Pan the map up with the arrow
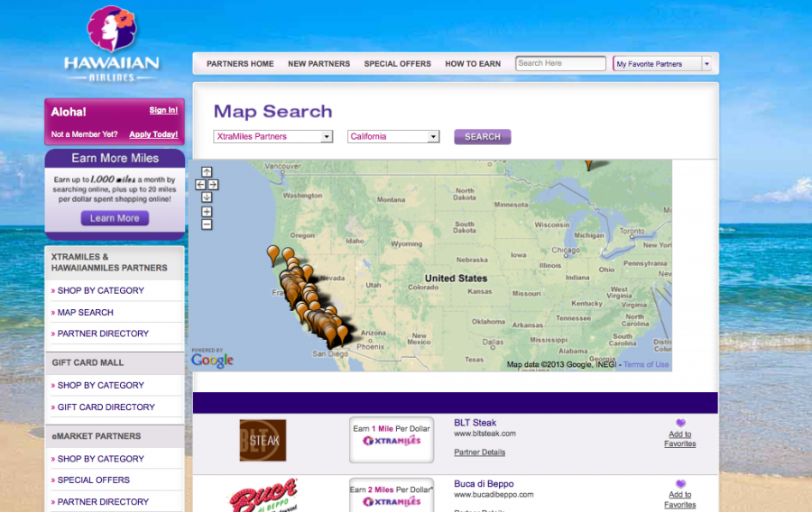This screenshot has width=812, height=512. 207,172
